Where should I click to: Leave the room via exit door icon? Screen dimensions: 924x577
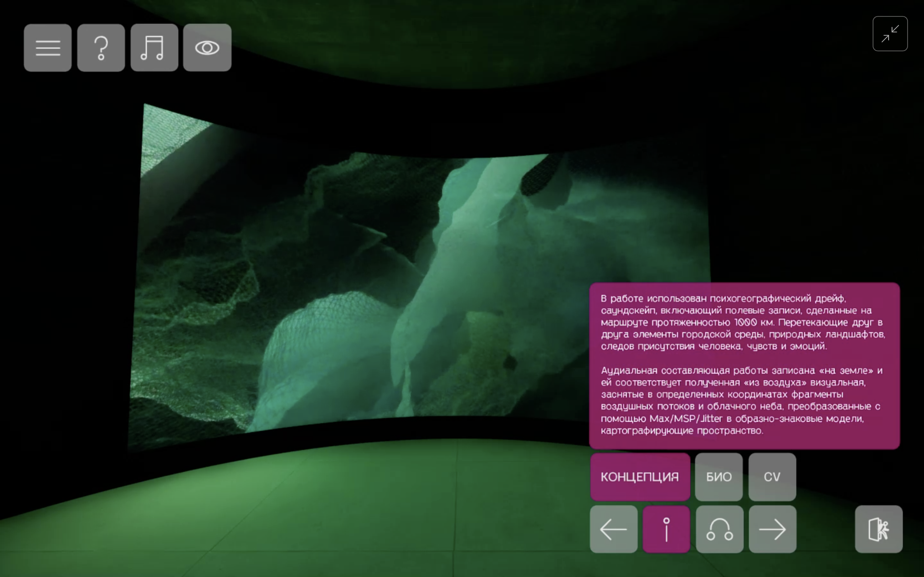[x=878, y=529]
